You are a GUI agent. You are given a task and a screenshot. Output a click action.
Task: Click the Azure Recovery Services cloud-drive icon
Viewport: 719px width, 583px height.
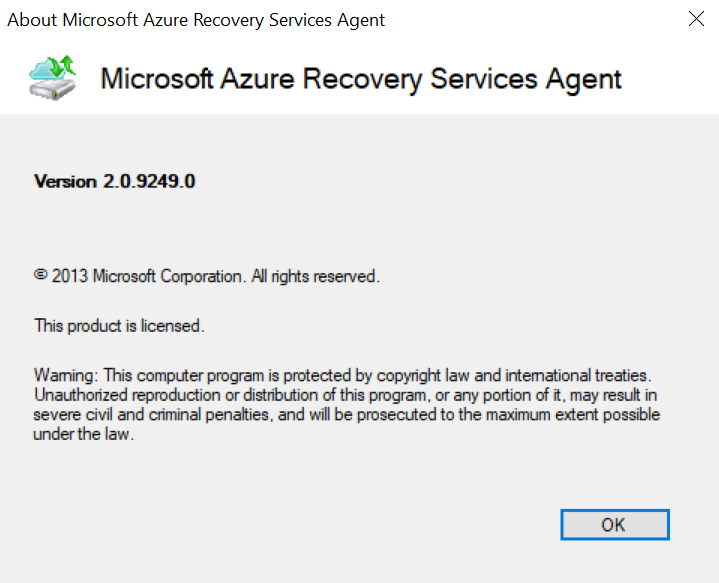tap(53, 78)
